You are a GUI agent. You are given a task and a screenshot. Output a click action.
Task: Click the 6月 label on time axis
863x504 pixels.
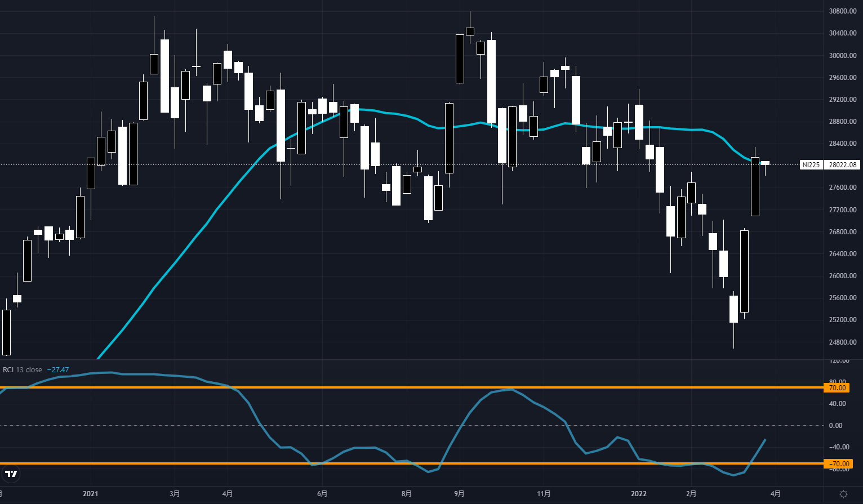[322, 494]
